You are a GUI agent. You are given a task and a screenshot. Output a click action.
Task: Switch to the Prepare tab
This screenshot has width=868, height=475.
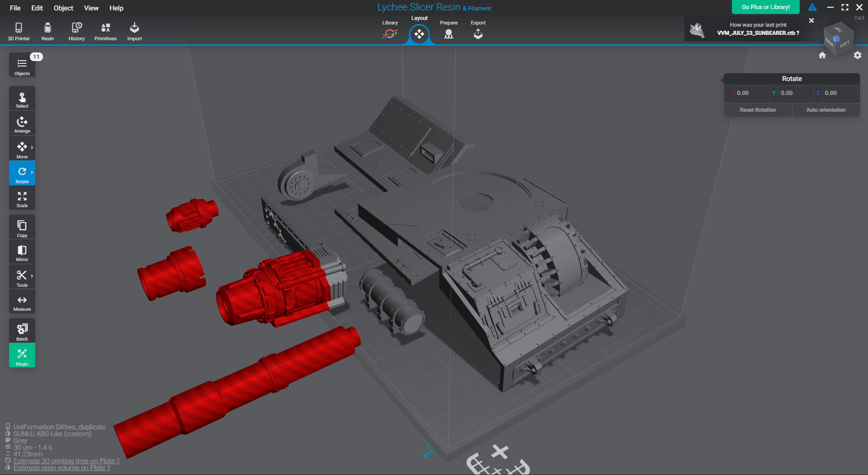pyautogui.click(x=449, y=30)
